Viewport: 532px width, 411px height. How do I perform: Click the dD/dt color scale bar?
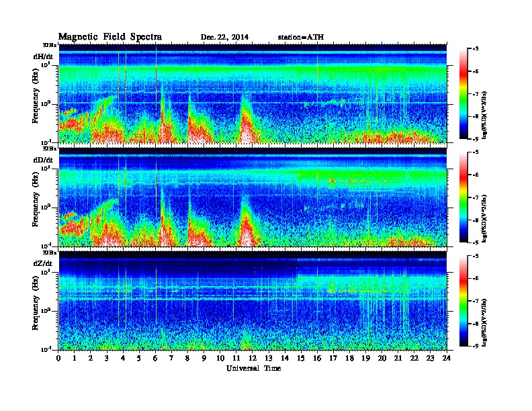coord(463,197)
